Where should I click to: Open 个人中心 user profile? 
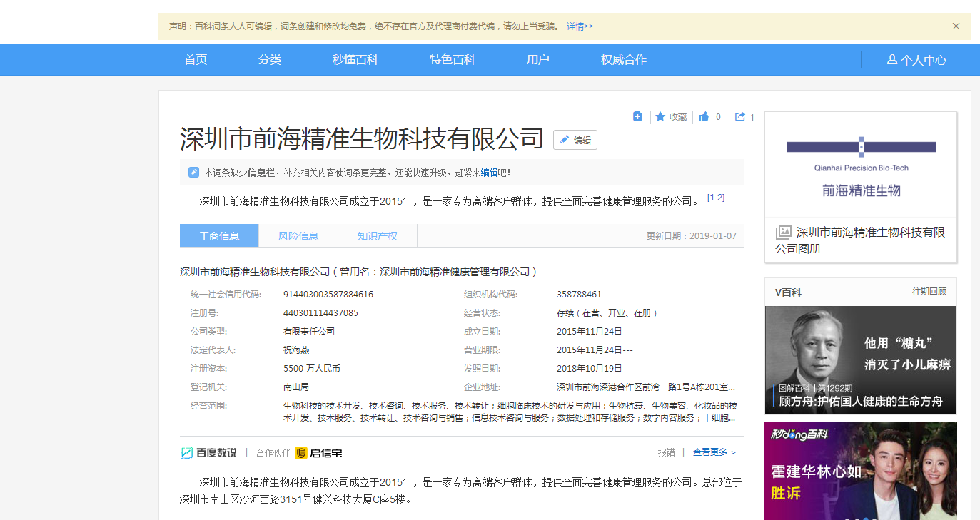point(916,60)
